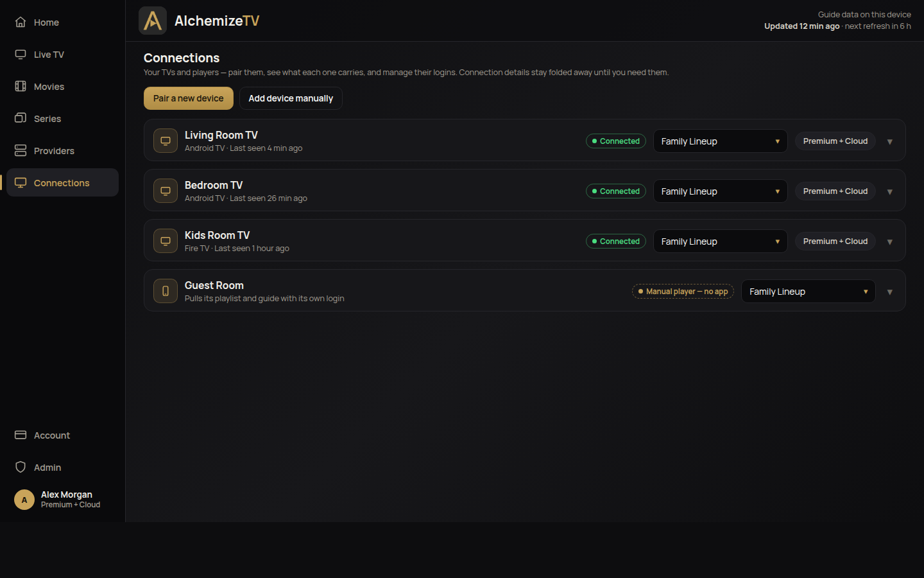Click Pair a new device button
The image size is (924, 578).
pos(189,98)
